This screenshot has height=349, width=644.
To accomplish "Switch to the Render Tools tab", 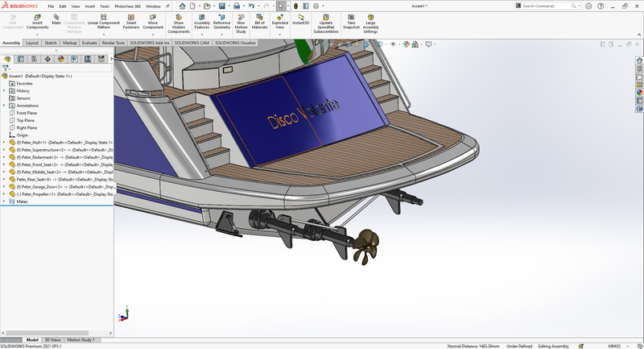I will click(x=114, y=43).
